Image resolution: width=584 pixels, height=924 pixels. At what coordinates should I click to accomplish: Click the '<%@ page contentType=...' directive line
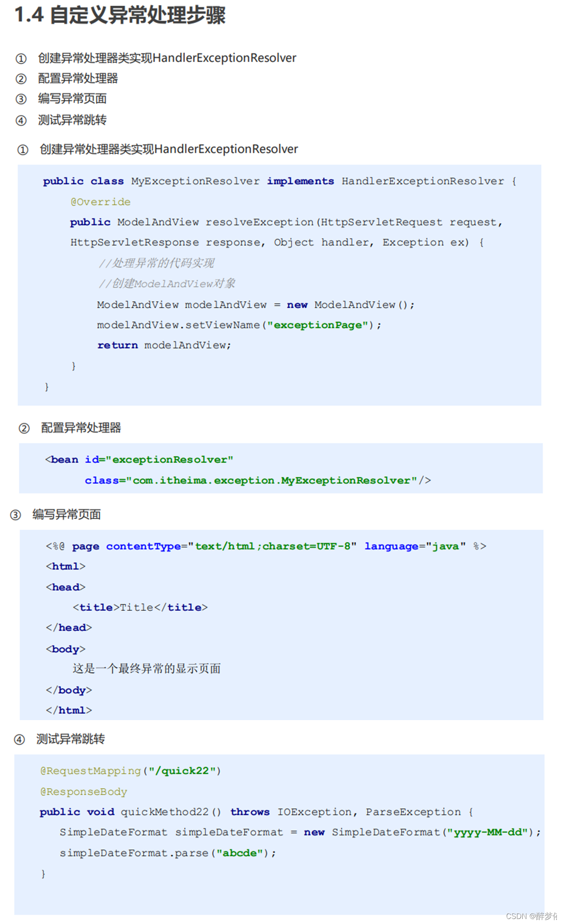(266, 546)
